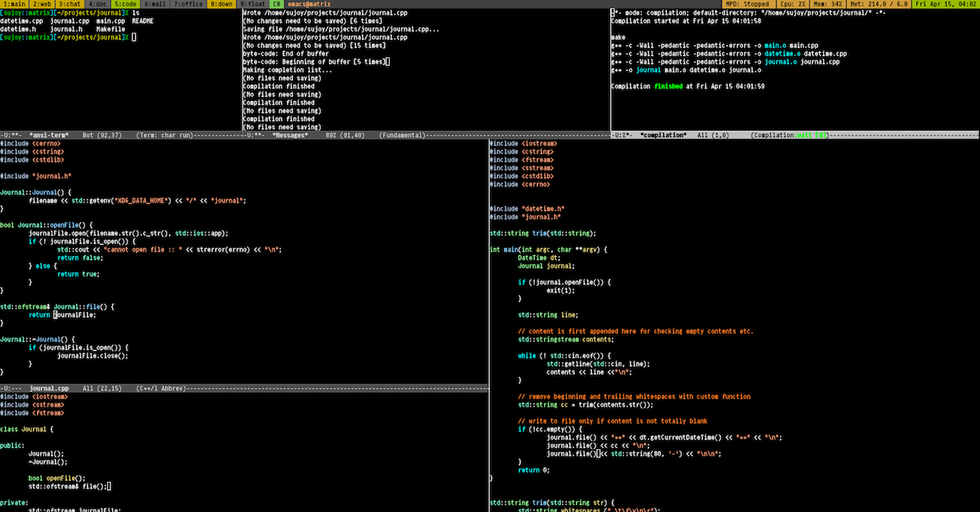Image resolution: width=980 pixels, height=512 pixels.
Task: Click 'class Journal {' in header pane
Action: point(26,429)
